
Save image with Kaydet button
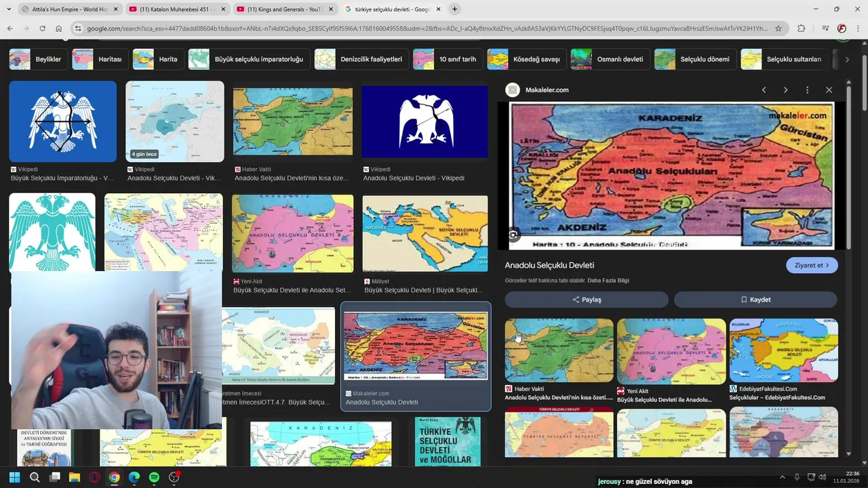755,300
